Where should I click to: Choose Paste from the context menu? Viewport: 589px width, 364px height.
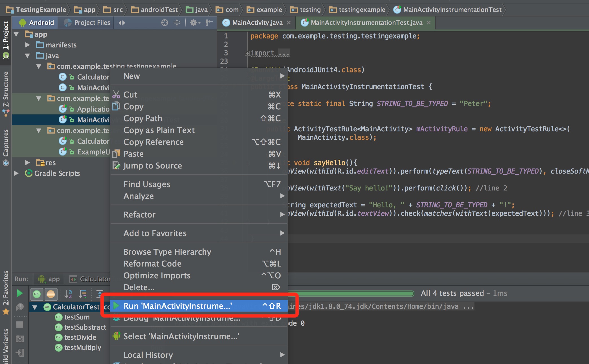(x=199, y=154)
